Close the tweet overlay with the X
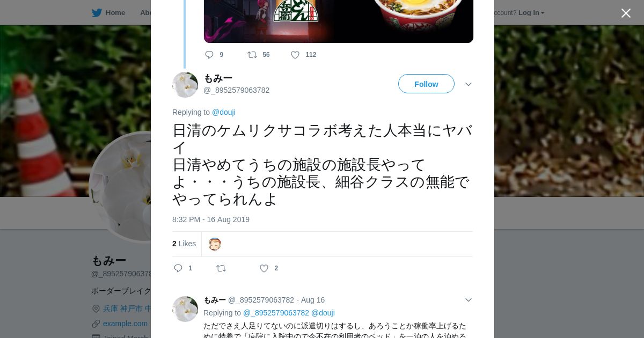This screenshot has height=338, width=644. coord(626,13)
